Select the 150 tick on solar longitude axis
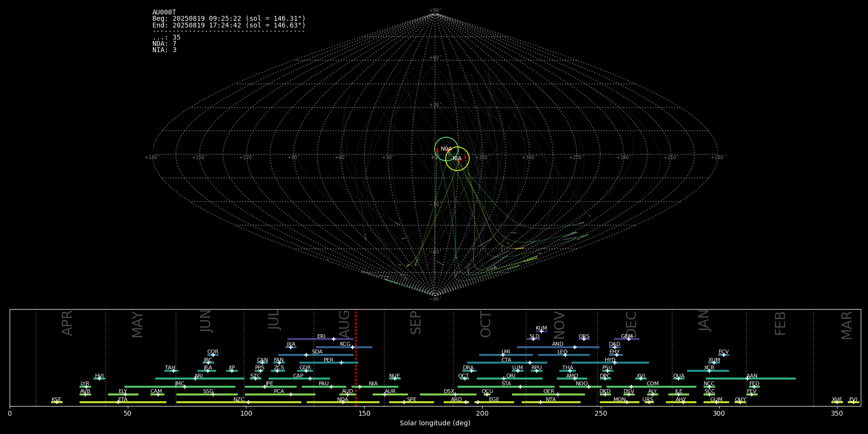Image resolution: width=868 pixels, height=434 pixels. (x=364, y=414)
